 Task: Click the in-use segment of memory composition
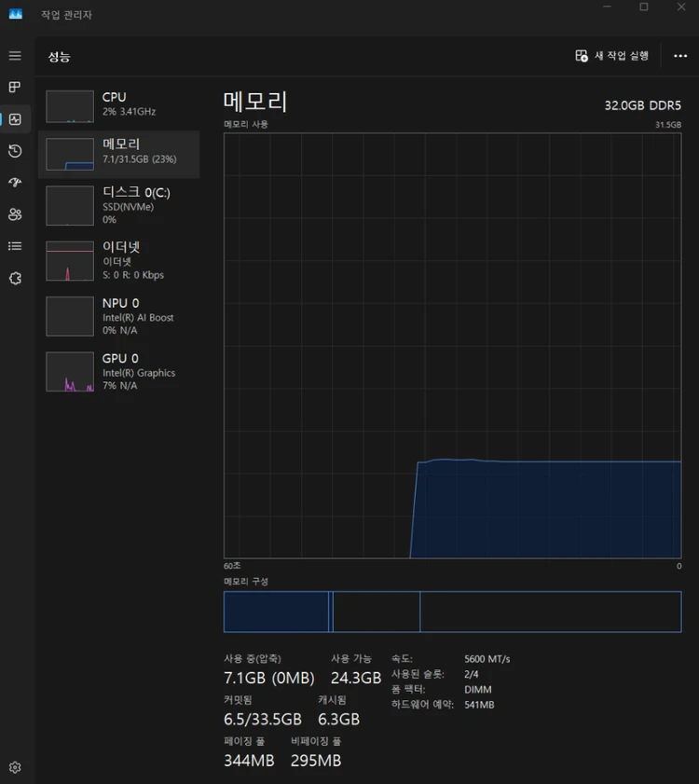click(276, 612)
